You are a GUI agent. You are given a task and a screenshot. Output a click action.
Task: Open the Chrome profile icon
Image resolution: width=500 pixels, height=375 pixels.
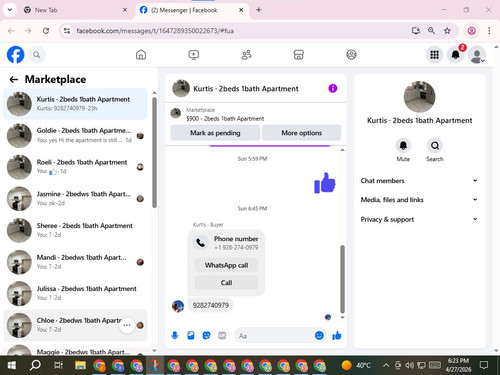pos(471,31)
